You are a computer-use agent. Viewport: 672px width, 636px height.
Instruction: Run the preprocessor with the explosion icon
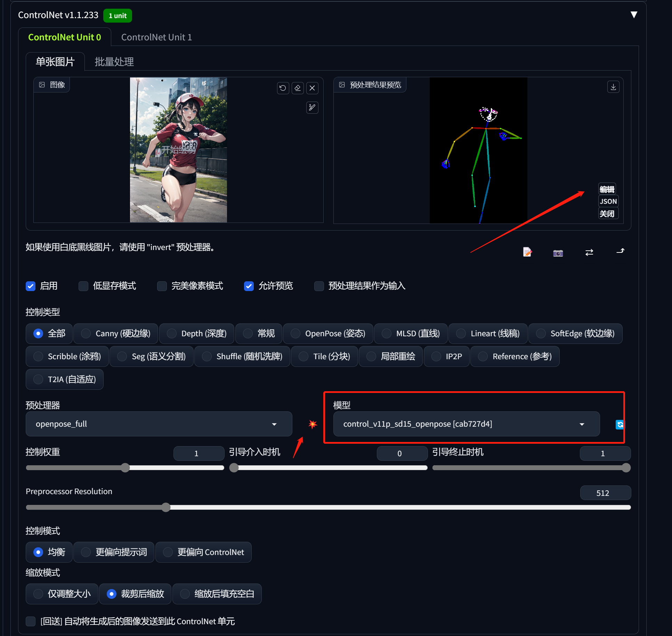(x=313, y=424)
